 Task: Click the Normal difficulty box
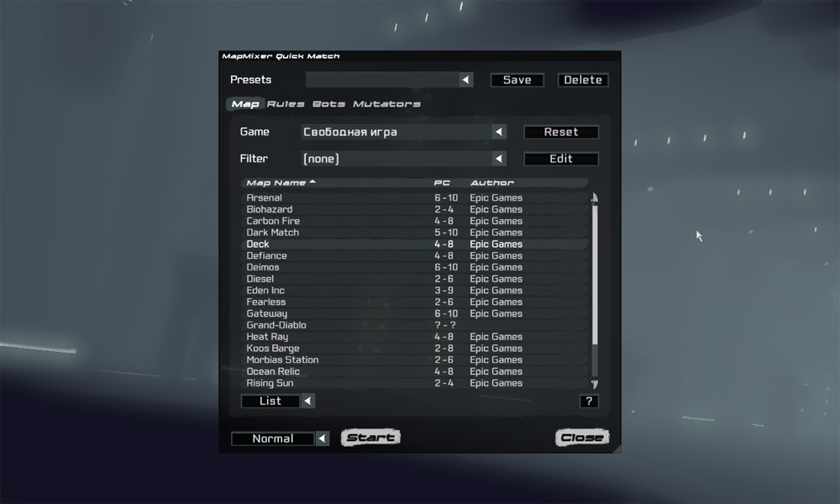273,438
